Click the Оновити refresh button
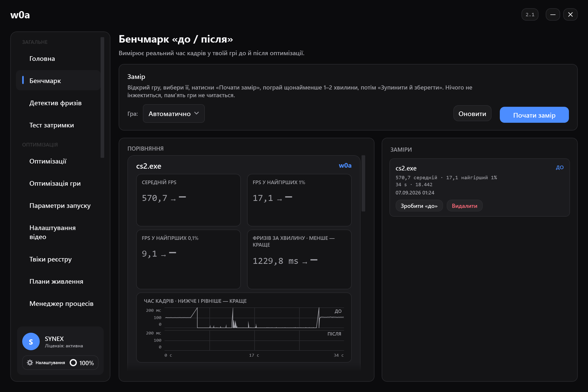588x392 pixels. click(472, 113)
